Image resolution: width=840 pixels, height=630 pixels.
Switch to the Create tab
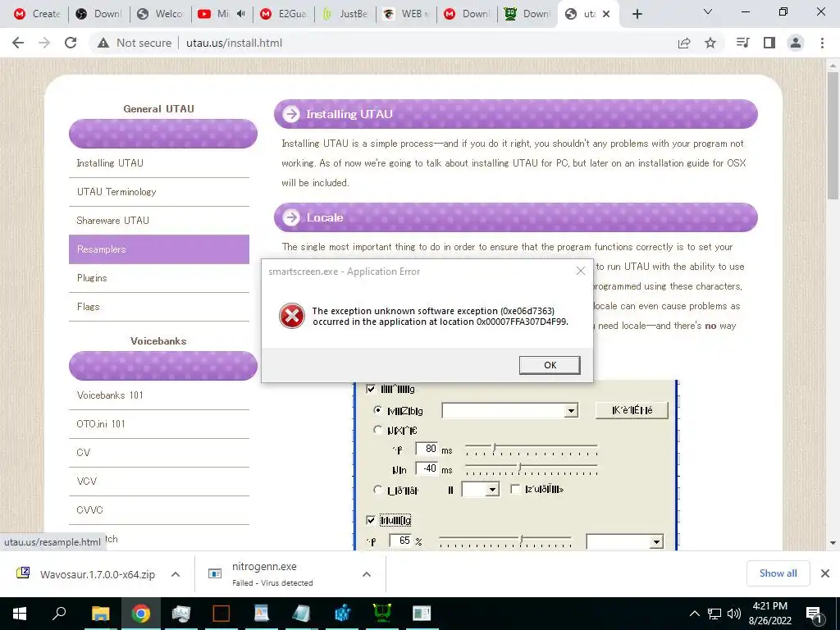click(37, 14)
